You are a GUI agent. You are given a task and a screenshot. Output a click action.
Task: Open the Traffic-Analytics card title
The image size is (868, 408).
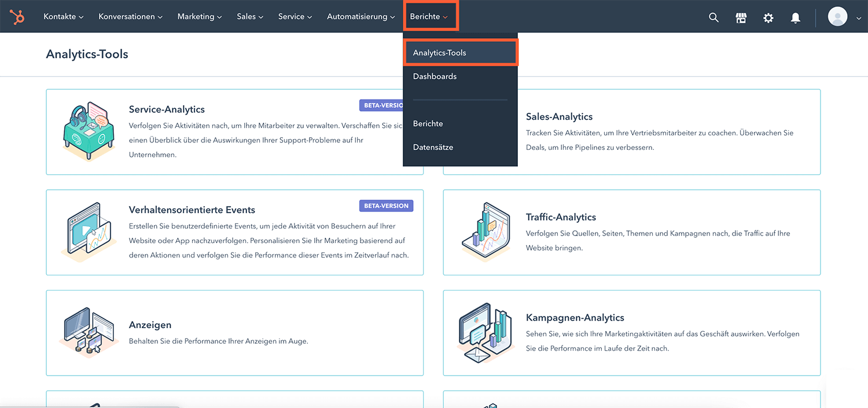click(x=561, y=218)
